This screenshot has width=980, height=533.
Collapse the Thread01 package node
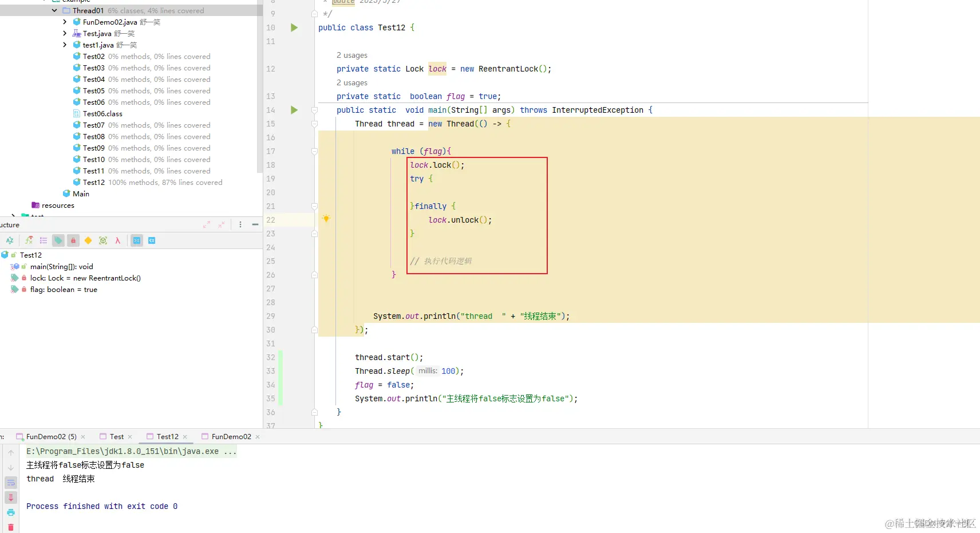[x=54, y=10]
